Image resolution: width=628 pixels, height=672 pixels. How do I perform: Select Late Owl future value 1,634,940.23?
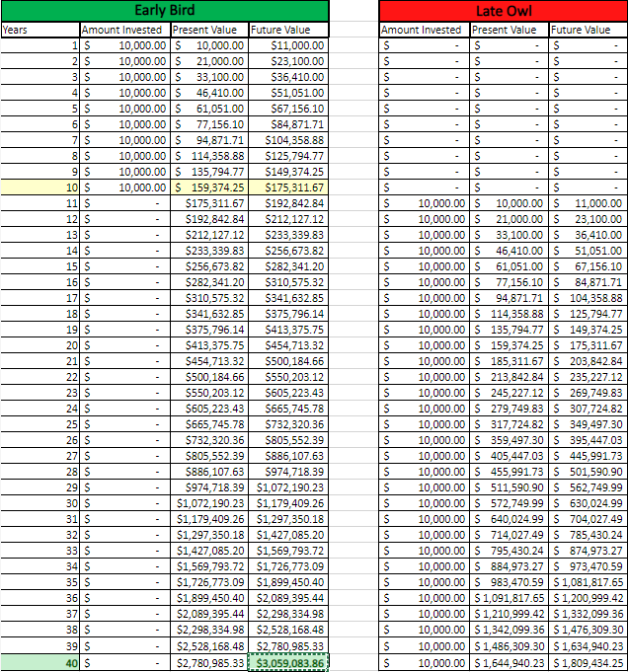click(x=589, y=646)
